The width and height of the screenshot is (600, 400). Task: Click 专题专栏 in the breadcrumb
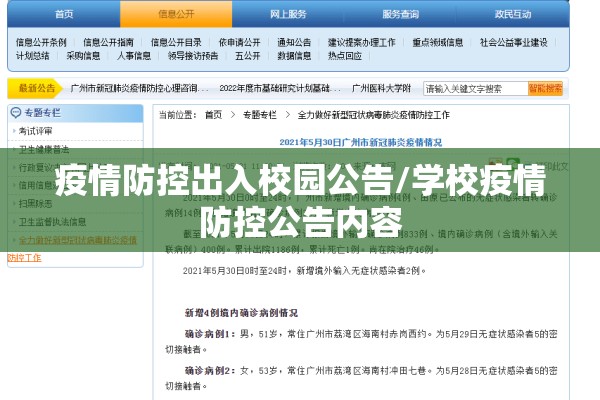(x=260, y=115)
